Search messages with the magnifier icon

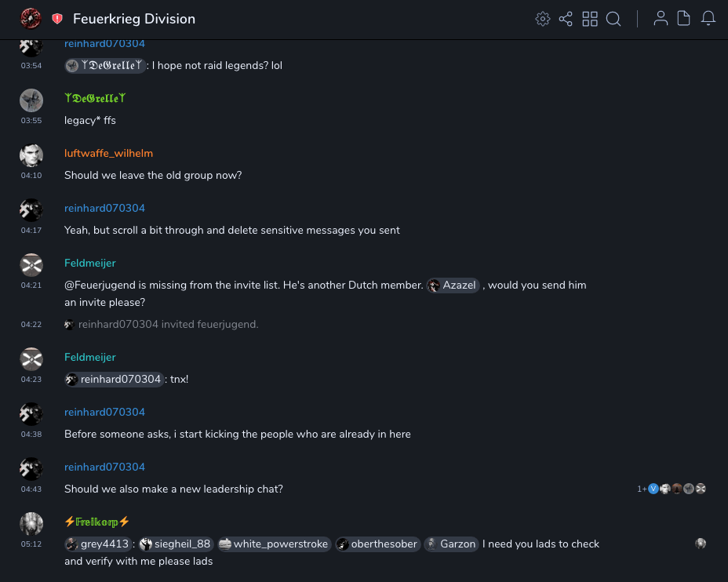[x=613, y=19]
